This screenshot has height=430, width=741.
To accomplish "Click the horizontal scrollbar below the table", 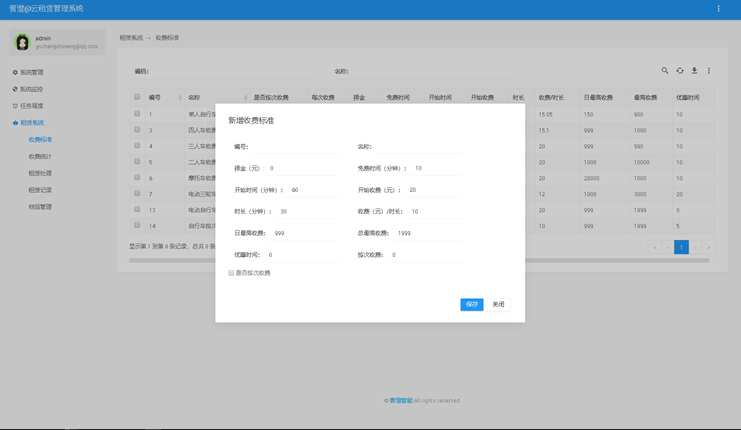I will [x=418, y=260].
